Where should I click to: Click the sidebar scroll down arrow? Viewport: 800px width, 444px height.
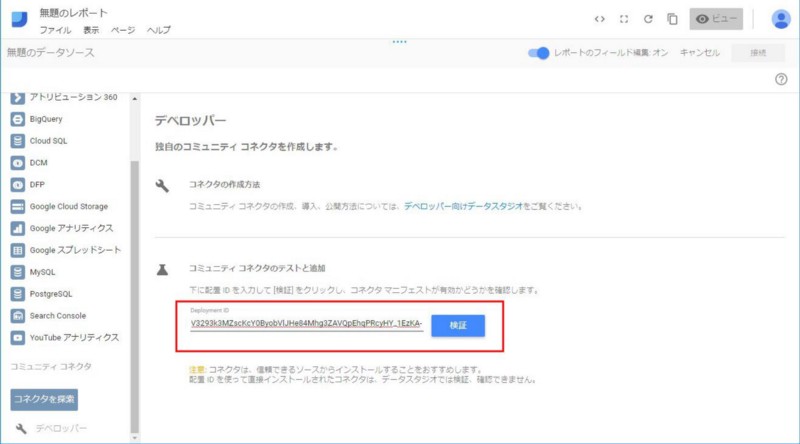coord(135,438)
